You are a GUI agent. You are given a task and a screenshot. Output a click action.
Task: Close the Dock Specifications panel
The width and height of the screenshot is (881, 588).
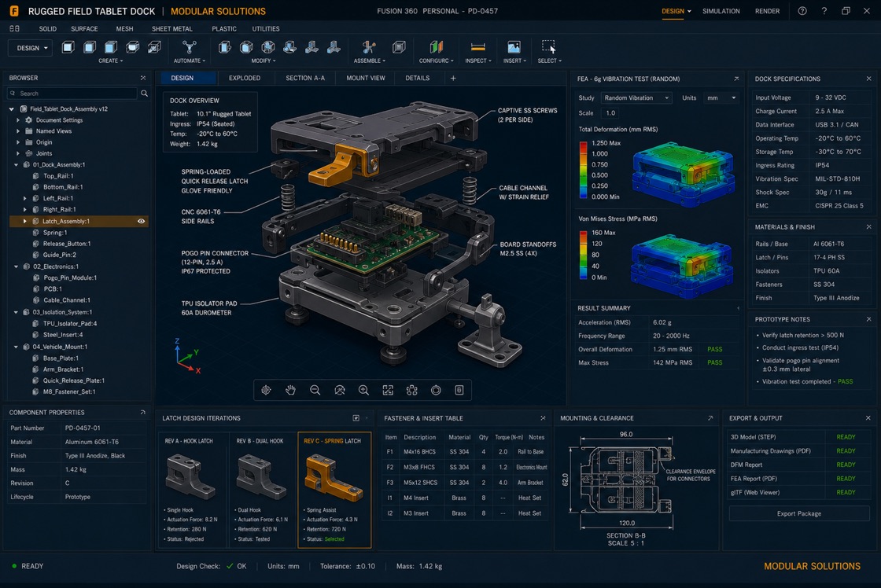pos(868,79)
